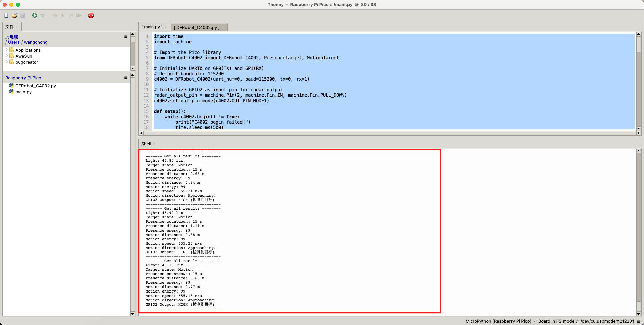The image size is (644, 325).
Task: Click the red STOP icon
Action: pos(91,15)
